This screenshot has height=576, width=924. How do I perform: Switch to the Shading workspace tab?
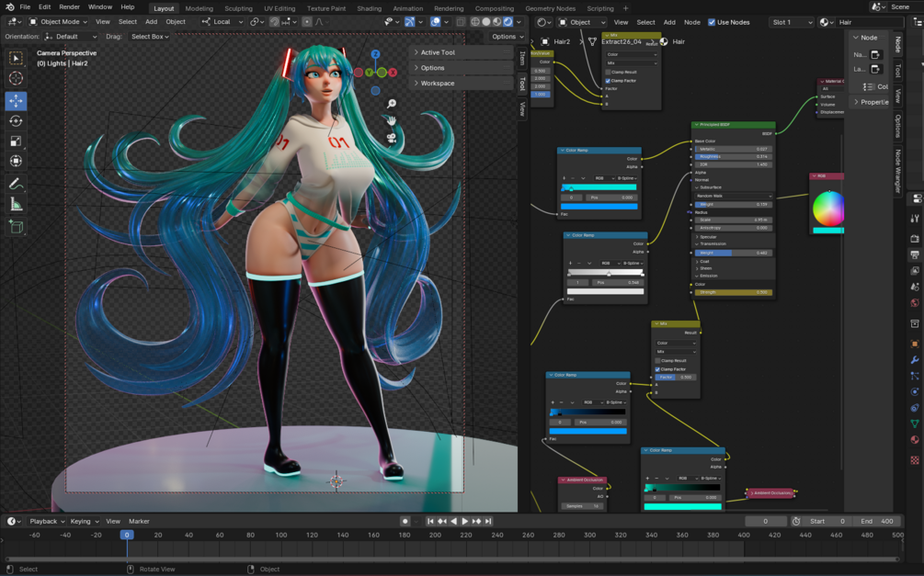pos(369,8)
